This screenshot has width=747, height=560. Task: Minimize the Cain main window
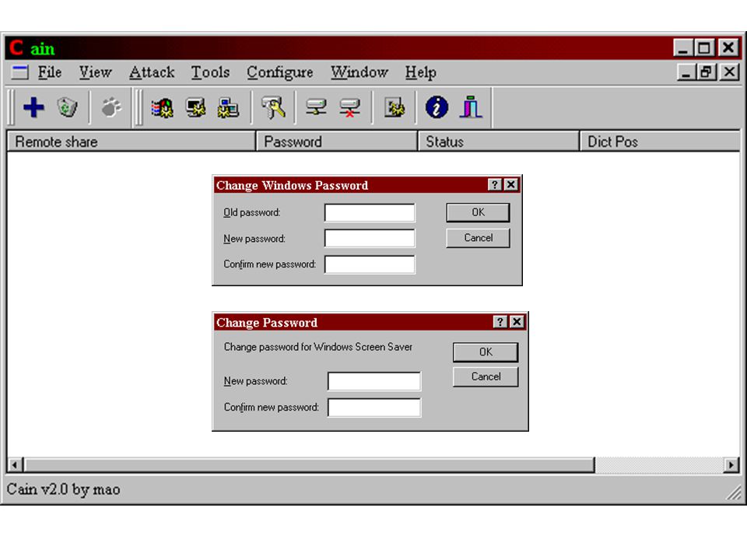(682, 47)
